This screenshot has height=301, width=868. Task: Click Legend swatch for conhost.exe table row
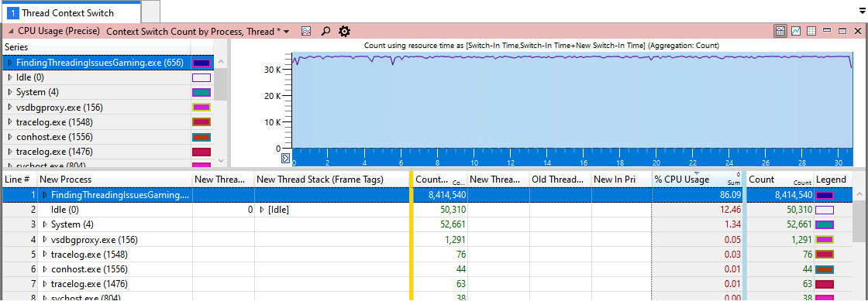pos(825,269)
